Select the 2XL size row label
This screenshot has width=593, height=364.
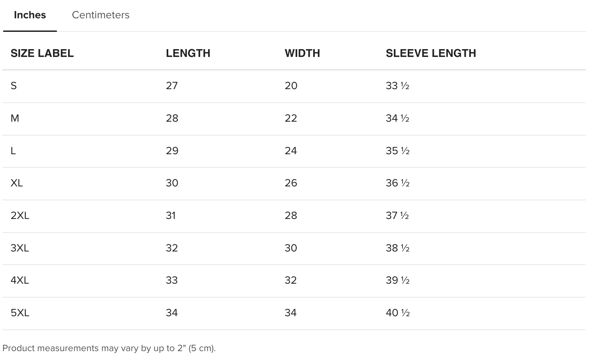click(20, 216)
